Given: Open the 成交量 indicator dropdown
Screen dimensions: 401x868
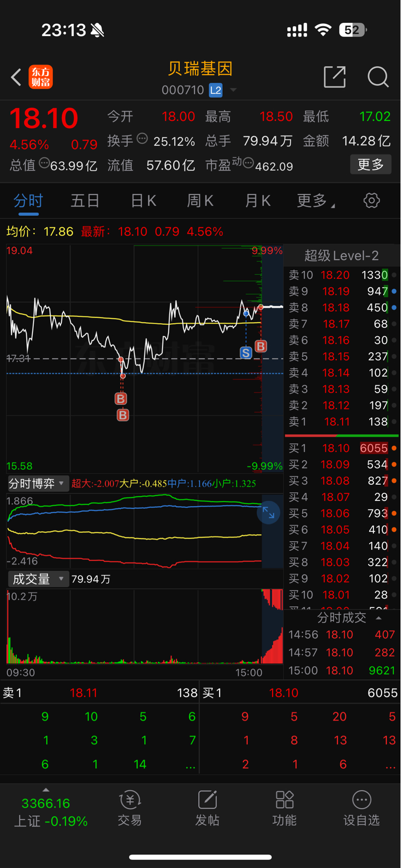Looking at the screenshot, I should pos(38,579).
